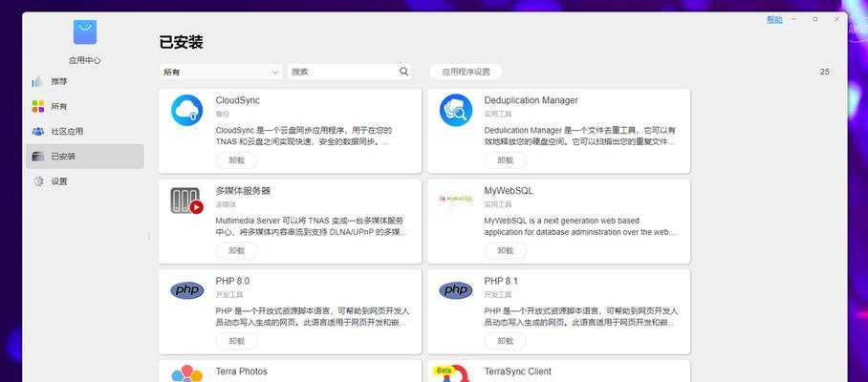Click the 应用中心 label
The image size is (868, 382).
(85, 60)
